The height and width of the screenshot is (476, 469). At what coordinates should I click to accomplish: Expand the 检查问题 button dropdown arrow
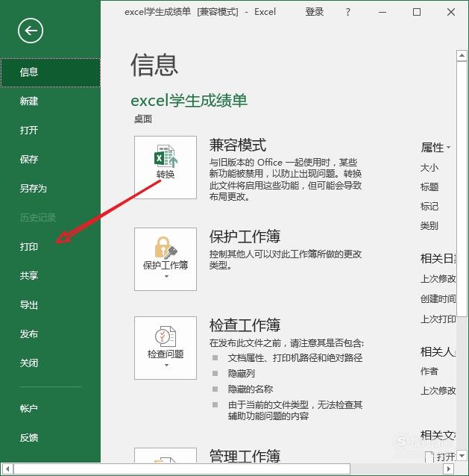(x=166, y=365)
